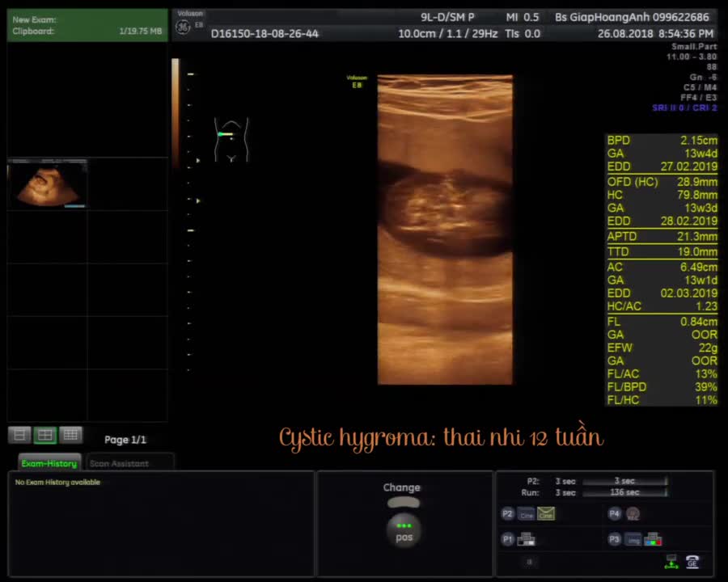Click the FL 0.84cm measurement
728x582 pixels.
point(662,321)
